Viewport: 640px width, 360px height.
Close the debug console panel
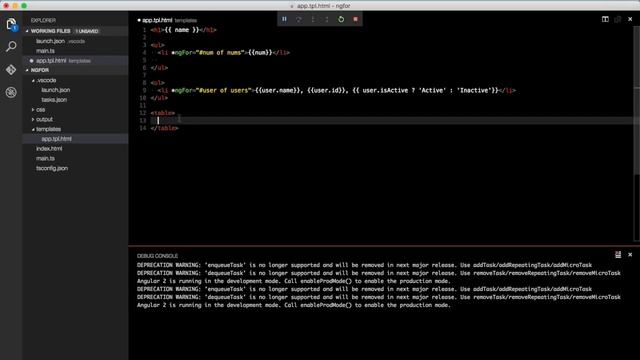630,255
